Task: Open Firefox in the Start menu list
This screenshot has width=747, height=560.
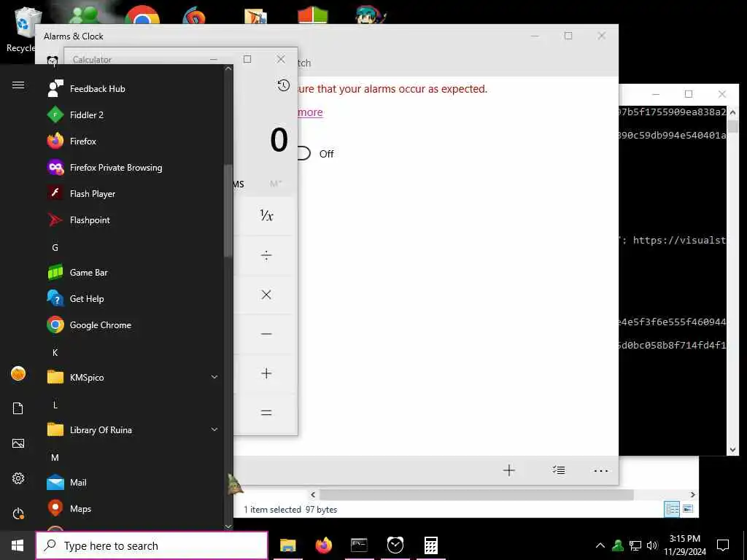Action: tap(133, 141)
